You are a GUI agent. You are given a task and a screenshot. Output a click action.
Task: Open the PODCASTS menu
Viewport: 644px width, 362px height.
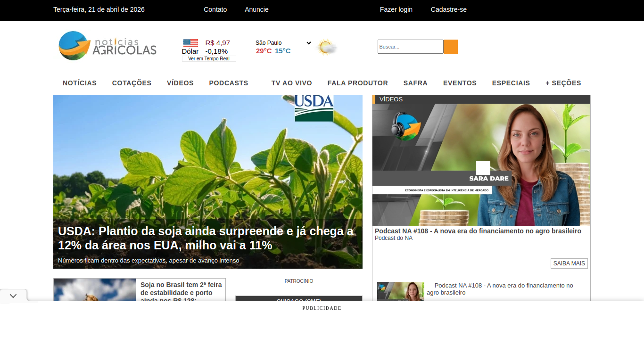coord(229,83)
